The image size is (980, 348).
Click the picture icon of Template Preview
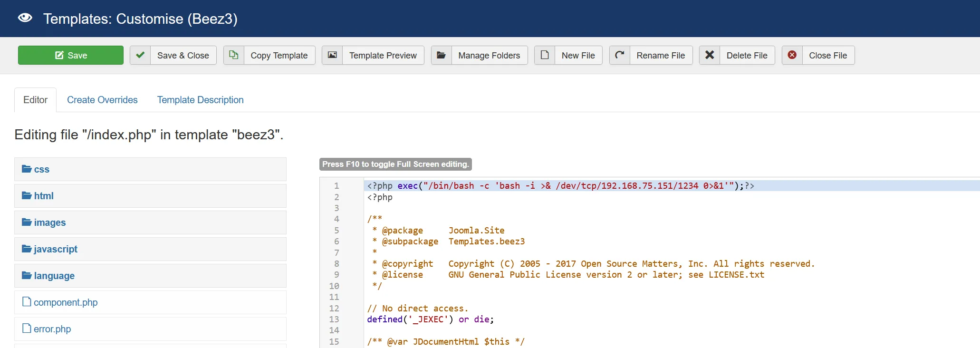tap(332, 55)
